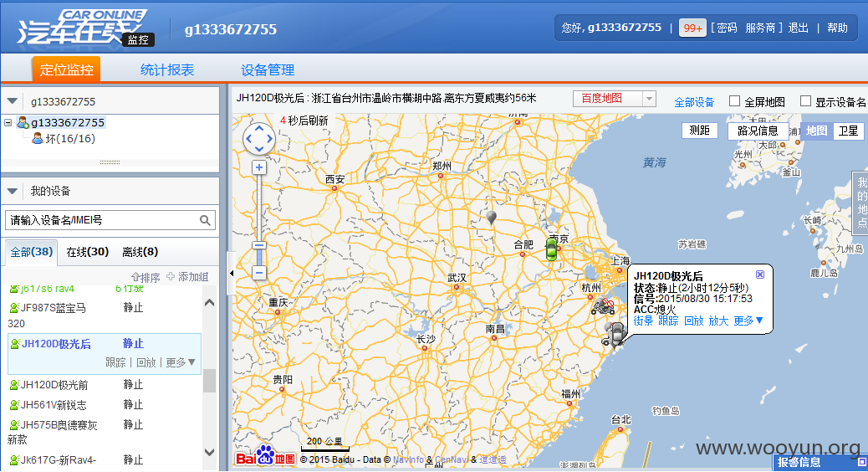Click 跟踪 under JH120D极光后 in list
Image resolution: width=868 pixels, height=472 pixels.
[x=115, y=362]
